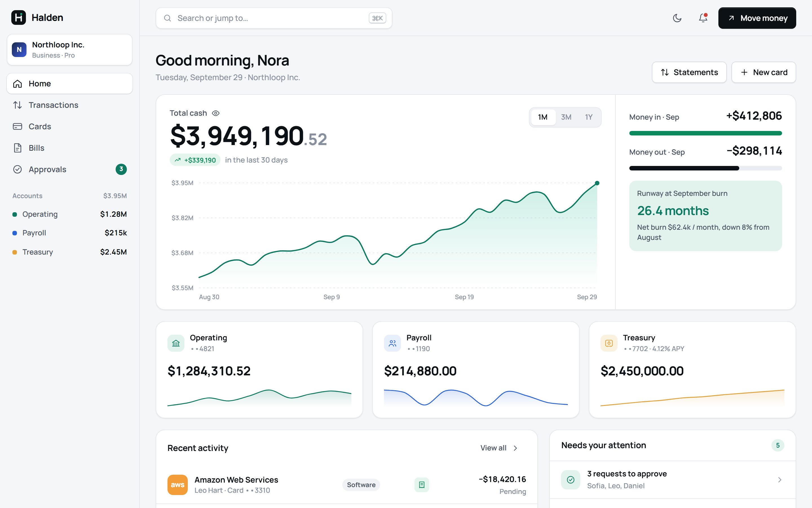812x508 pixels.
Task: Click the Operating card bank icon
Action: coord(176,343)
